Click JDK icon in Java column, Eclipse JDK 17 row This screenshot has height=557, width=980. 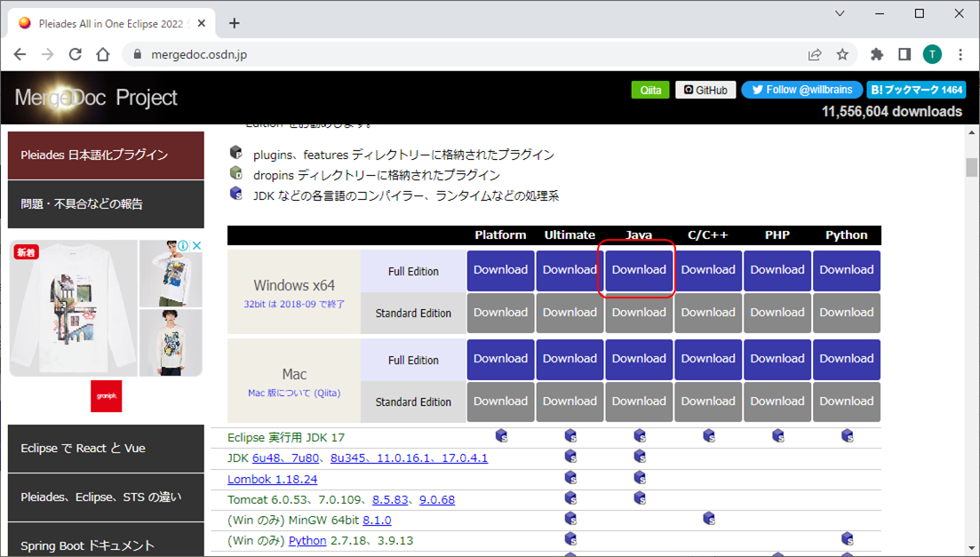pyautogui.click(x=640, y=435)
